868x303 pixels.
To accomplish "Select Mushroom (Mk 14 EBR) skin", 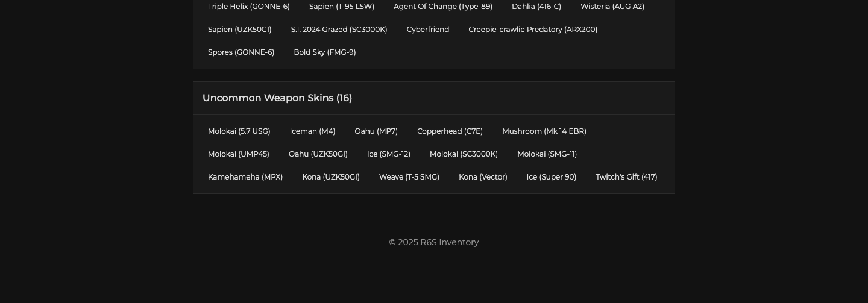I will [x=544, y=131].
